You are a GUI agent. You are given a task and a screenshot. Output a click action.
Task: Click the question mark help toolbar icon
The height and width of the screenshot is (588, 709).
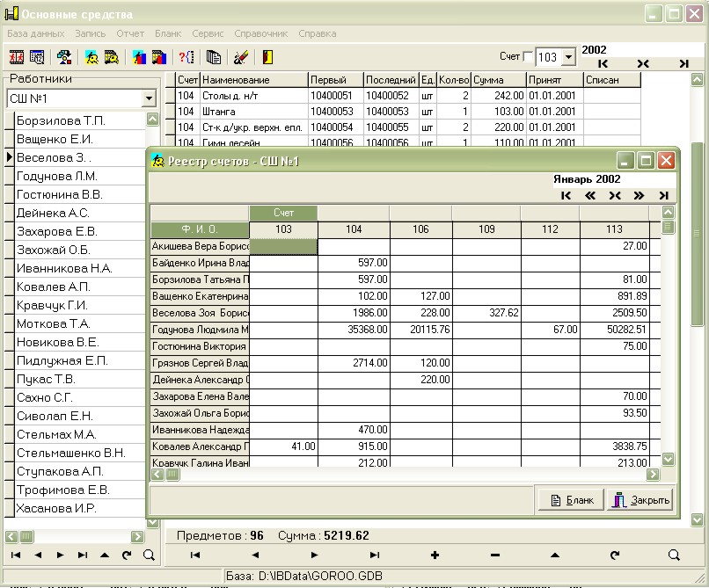186,57
